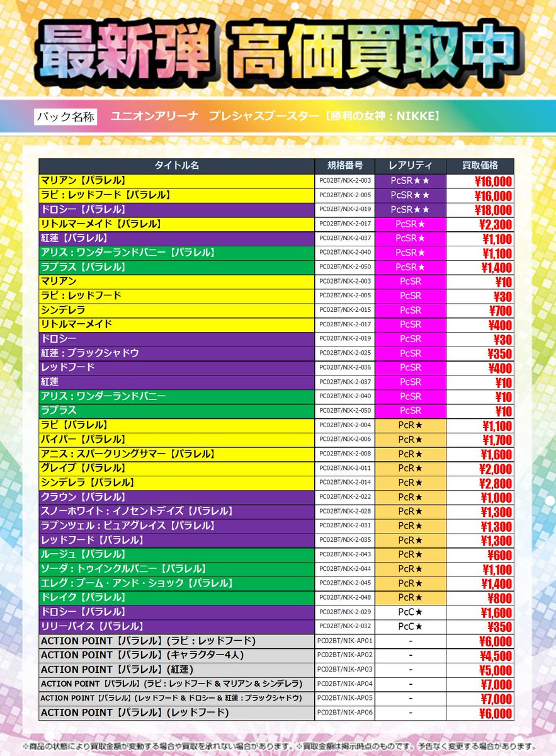Click the ¥1,000 price cell
This screenshot has height=756, width=556.
click(x=480, y=498)
